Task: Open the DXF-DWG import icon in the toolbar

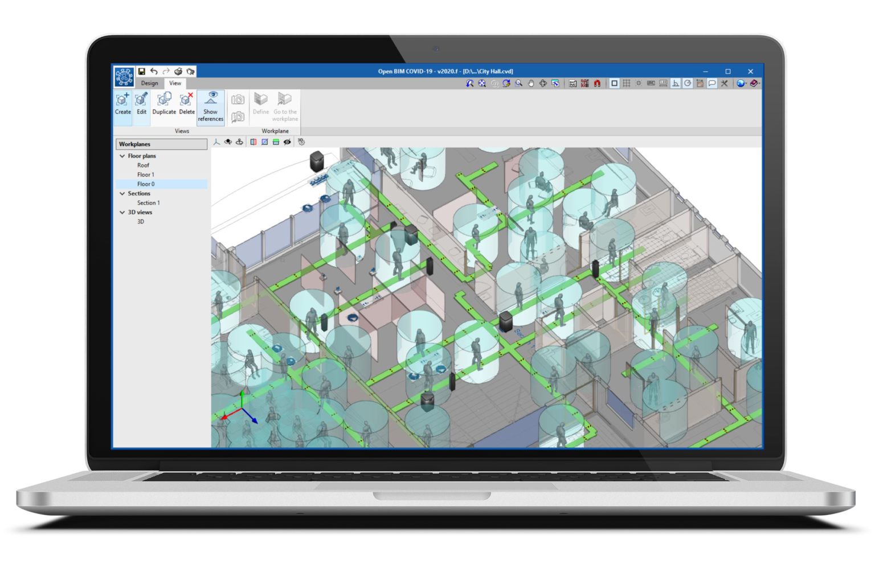Action: (573, 83)
